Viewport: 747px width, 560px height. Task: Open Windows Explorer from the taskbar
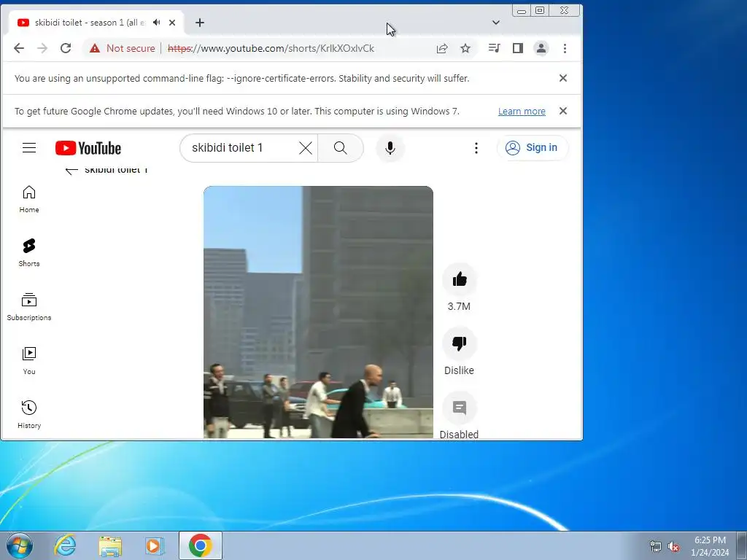[x=110, y=545]
